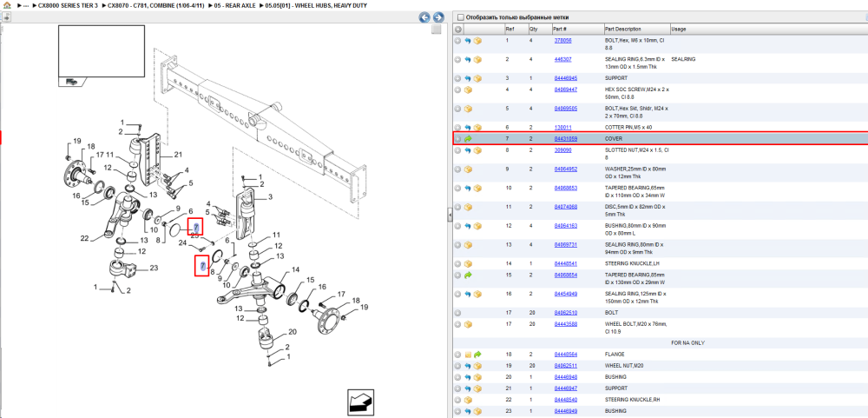This screenshot has height=418, width=868.
Task: Click 'COTTER PIN,M5 x 40' description
Action: (x=628, y=128)
